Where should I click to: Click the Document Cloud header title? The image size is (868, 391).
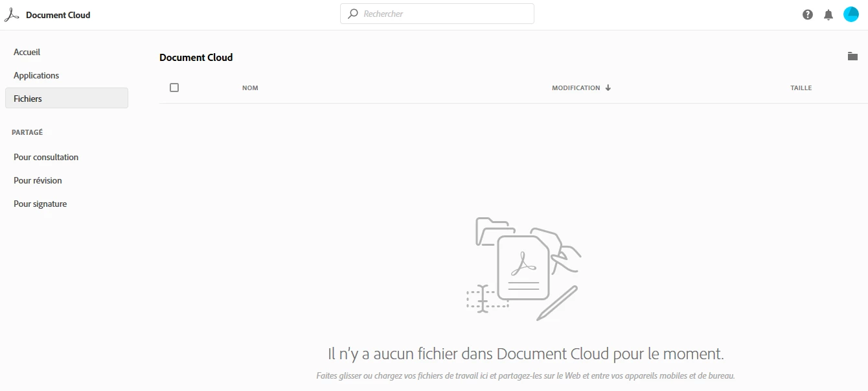click(x=58, y=15)
